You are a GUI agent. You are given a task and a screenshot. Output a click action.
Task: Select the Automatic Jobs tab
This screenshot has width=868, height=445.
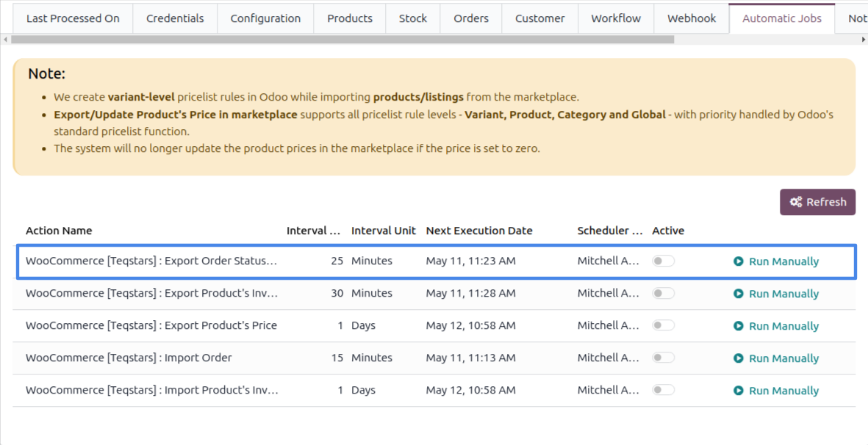point(782,18)
